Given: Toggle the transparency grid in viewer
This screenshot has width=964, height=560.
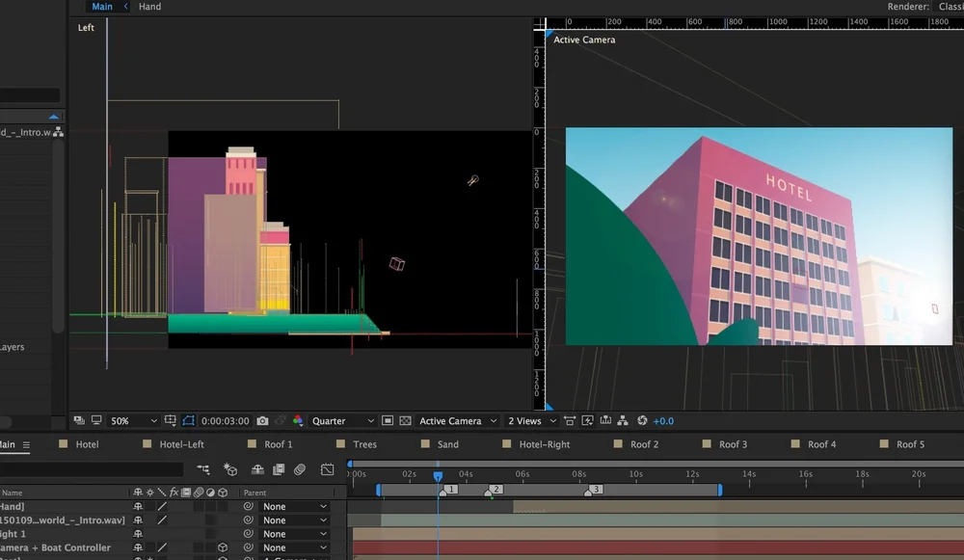Looking at the screenshot, I should coord(405,421).
